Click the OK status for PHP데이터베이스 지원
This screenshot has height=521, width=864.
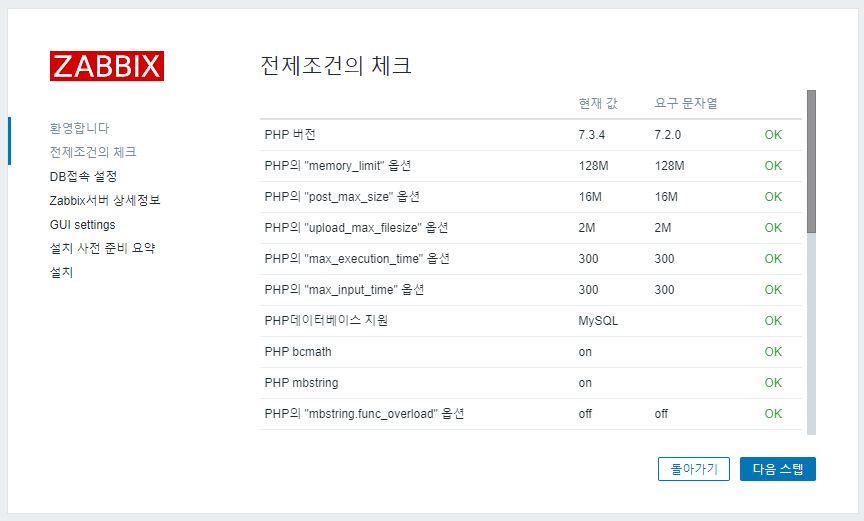773,321
